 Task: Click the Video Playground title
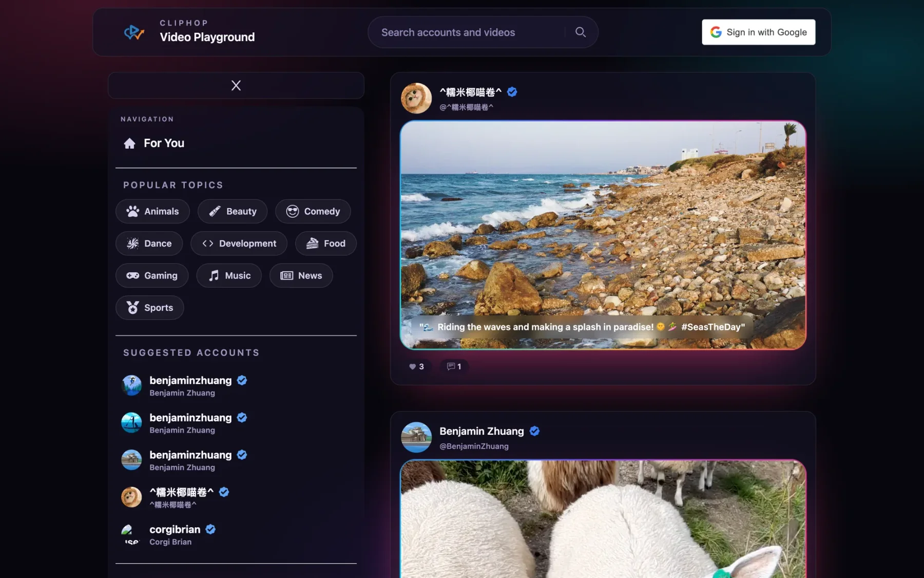pyautogui.click(x=207, y=37)
